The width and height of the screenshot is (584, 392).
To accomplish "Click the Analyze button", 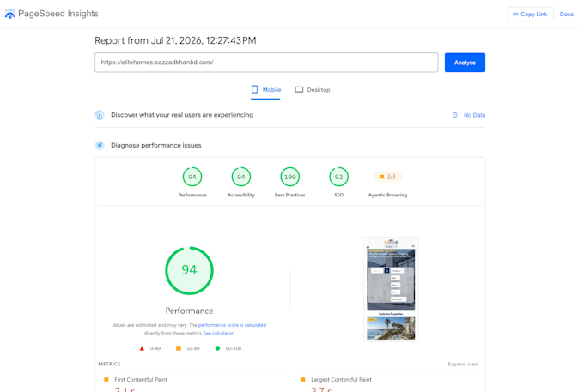I will click(465, 63).
